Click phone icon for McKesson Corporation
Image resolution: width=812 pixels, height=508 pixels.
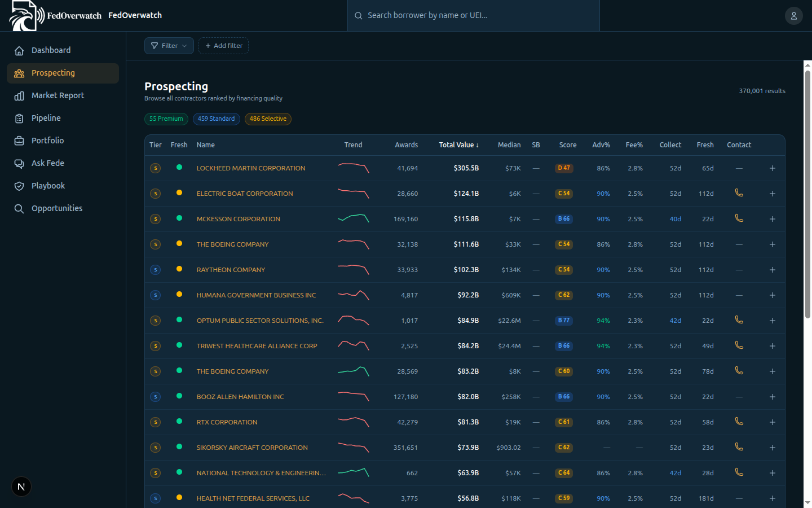point(739,218)
